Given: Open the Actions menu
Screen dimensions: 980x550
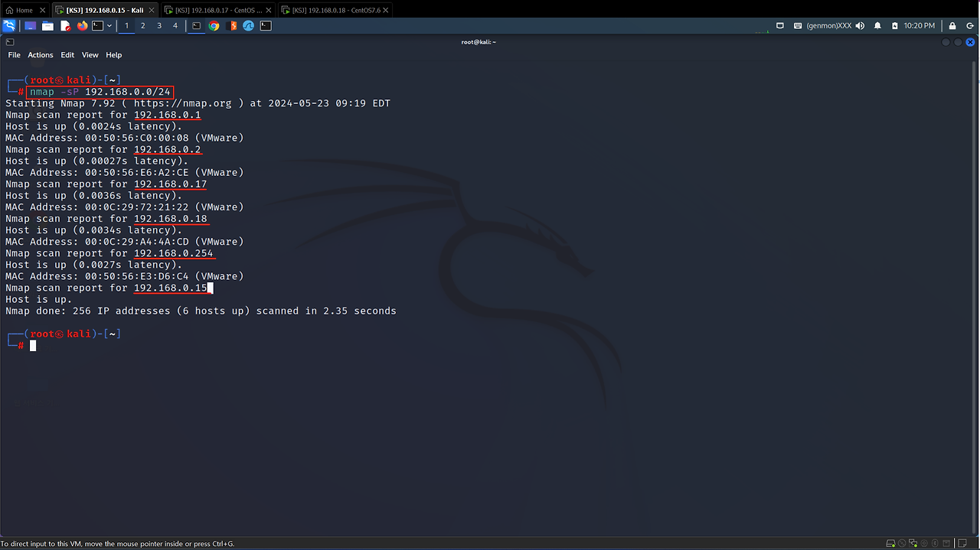Looking at the screenshot, I should click(x=41, y=55).
